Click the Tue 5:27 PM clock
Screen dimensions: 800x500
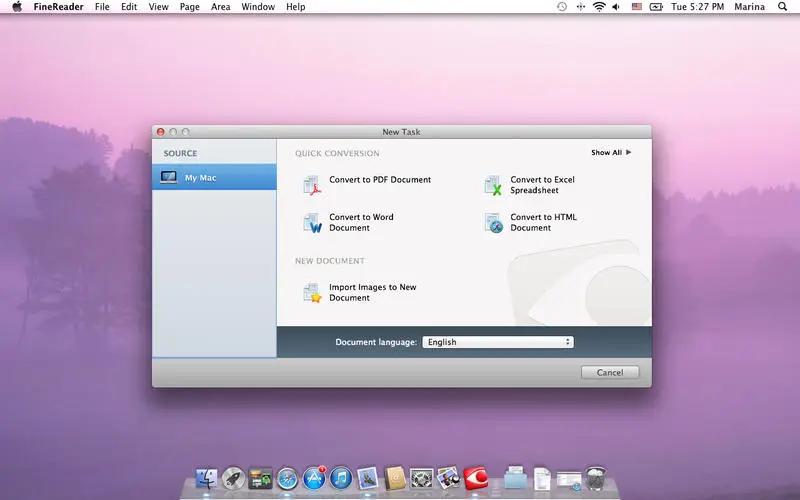[697, 7]
